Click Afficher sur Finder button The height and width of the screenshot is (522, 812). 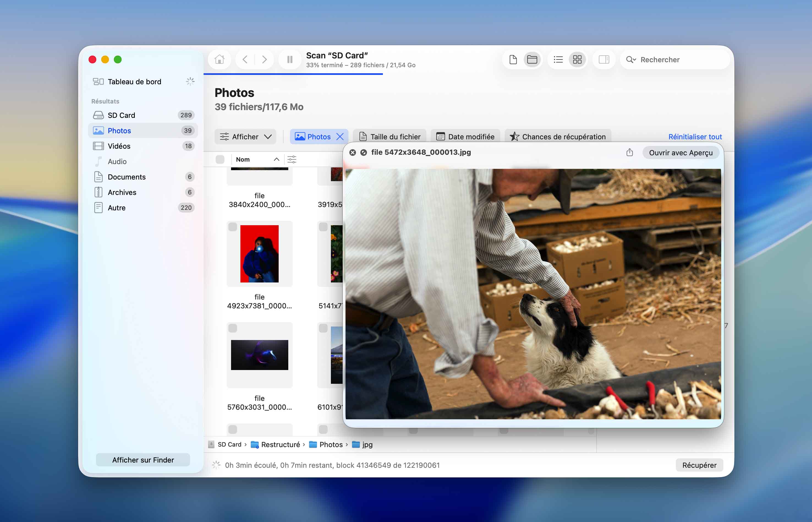tap(143, 460)
